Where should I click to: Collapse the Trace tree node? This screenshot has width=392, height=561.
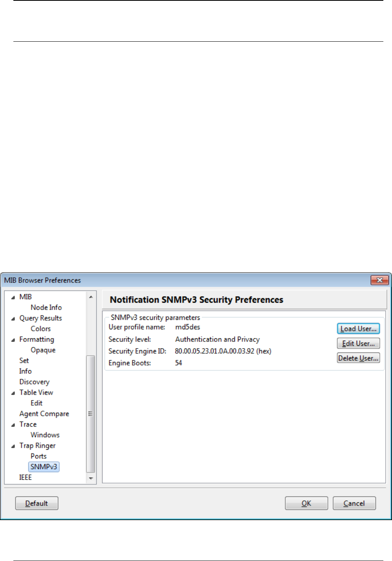pos(13,425)
